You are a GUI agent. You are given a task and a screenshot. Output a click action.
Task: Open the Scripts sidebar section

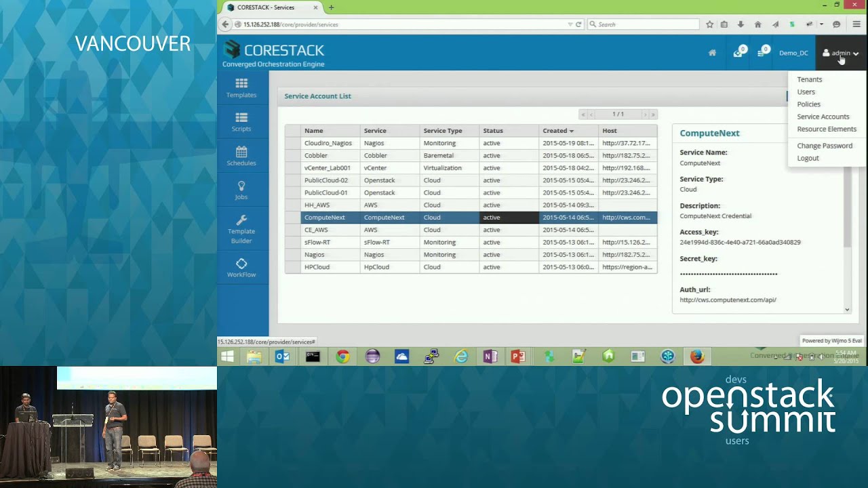click(241, 122)
